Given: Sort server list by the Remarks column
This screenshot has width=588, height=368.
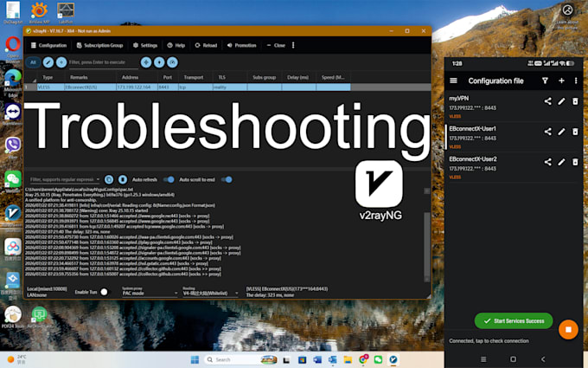Looking at the screenshot, I should [79, 77].
